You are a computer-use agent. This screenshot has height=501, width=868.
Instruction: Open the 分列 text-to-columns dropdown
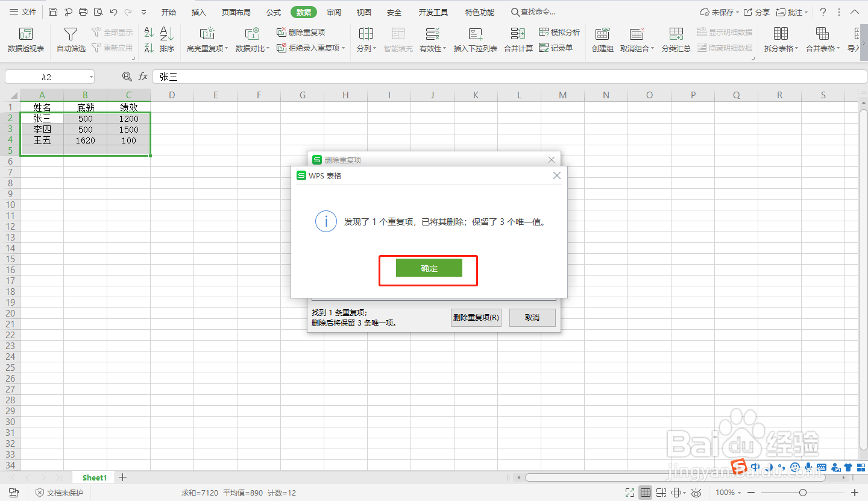pyautogui.click(x=366, y=40)
